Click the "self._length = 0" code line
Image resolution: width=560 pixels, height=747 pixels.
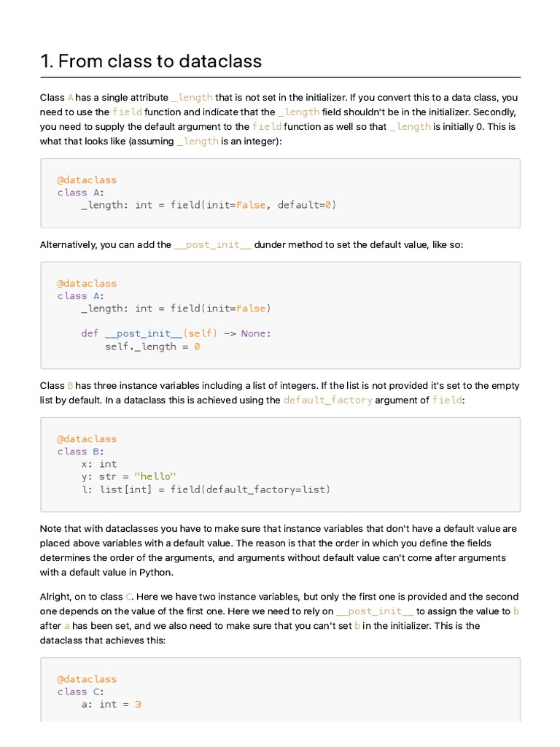(x=152, y=347)
